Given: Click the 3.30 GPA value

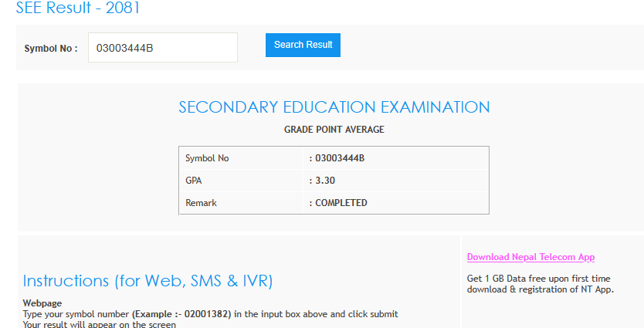Looking at the screenshot, I should (324, 181).
